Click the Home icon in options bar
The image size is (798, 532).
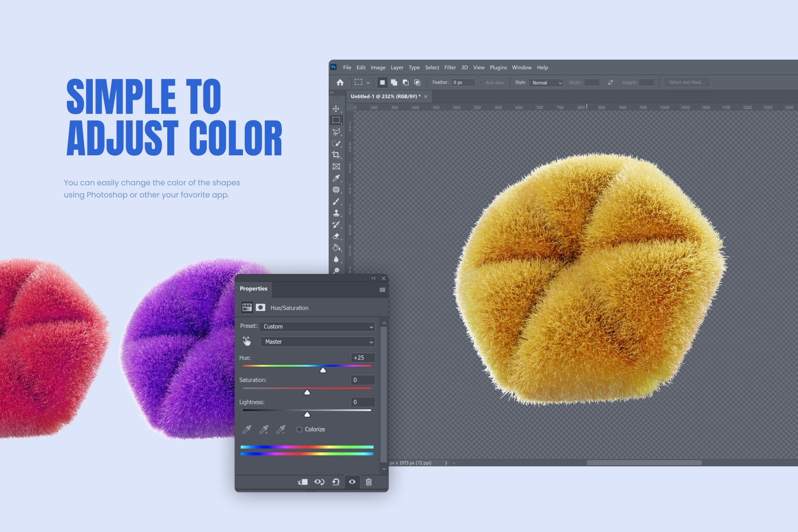pos(340,82)
